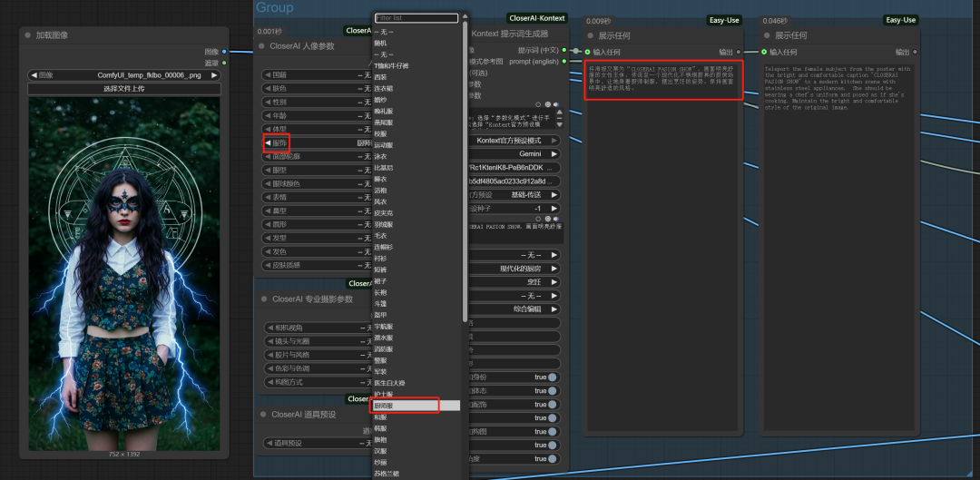Open the 发型 dropdown
980x480 pixels.
[318, 238]
